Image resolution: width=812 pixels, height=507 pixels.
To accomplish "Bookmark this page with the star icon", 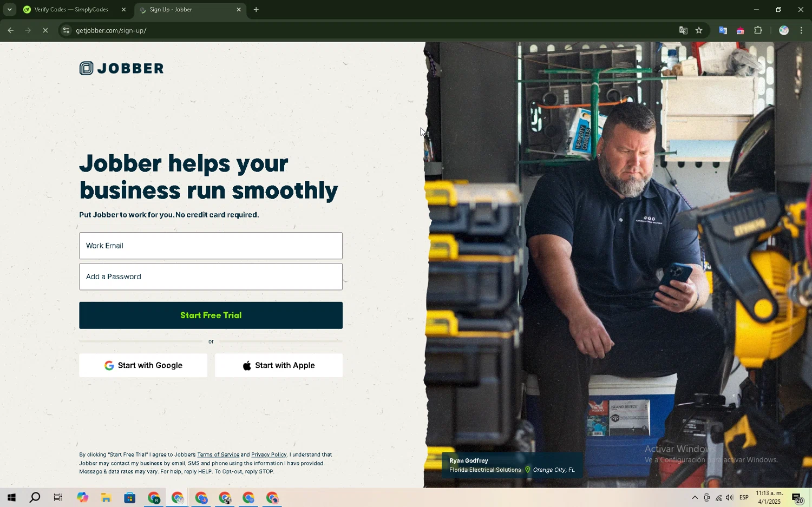I will click(699, 31).
